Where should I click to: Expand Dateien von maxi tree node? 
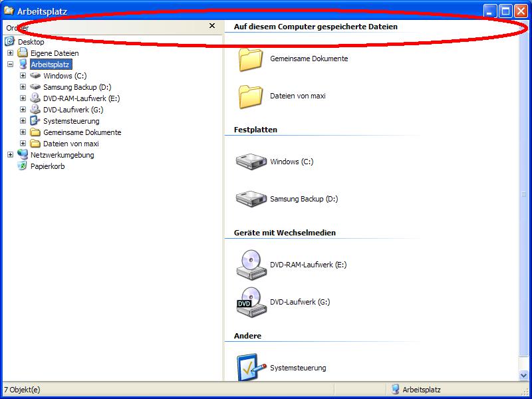(23, 144)
